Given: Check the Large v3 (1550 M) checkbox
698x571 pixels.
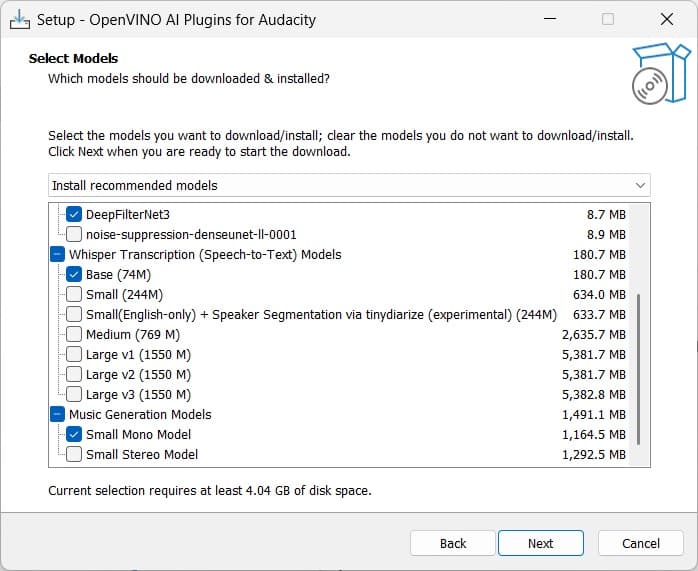Looking at the screenshot, I should click(x=74, y=394).
